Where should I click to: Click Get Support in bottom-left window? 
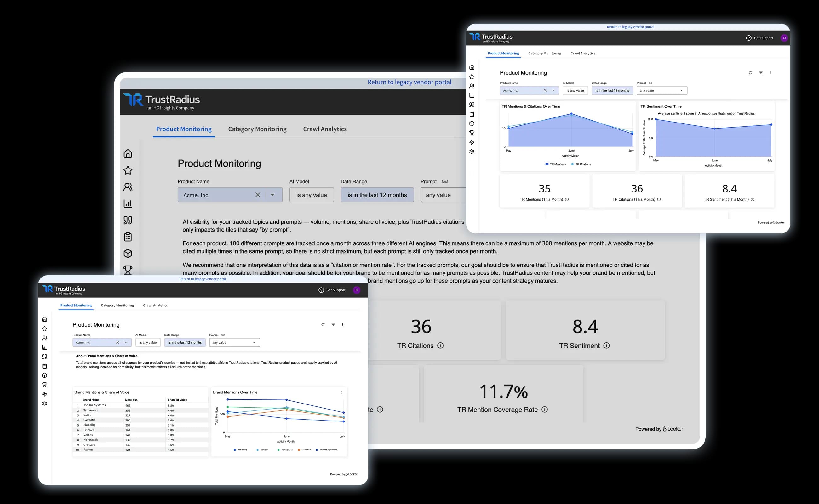coord(332,290)
